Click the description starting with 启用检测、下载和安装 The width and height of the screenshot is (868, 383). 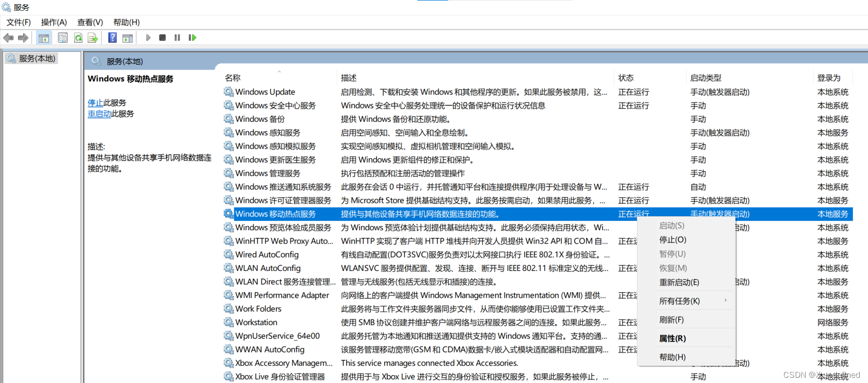(474, 92)
